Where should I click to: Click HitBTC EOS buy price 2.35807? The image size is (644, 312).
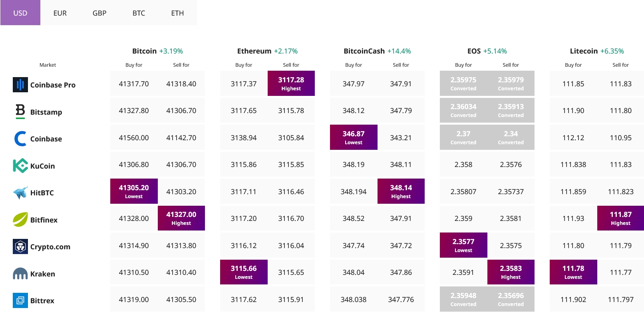pyautogui.click(x=463, y=191)
